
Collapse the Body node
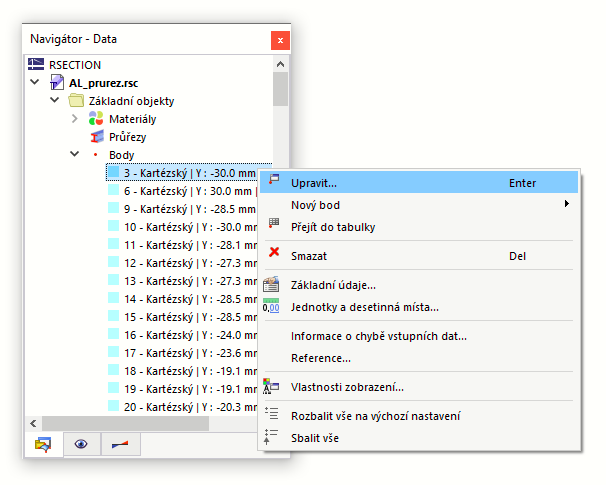pyautogui.click(x=75, y=154)
